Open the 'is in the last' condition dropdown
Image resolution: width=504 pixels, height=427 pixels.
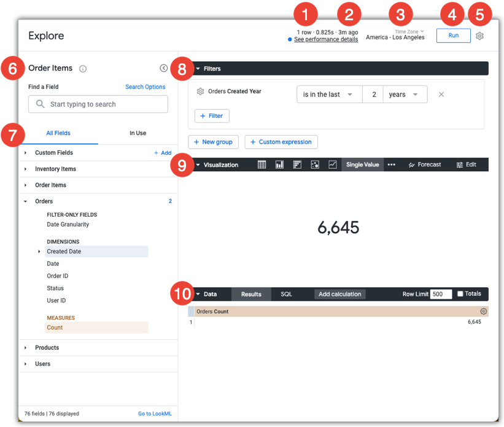[x=327, y=94]
